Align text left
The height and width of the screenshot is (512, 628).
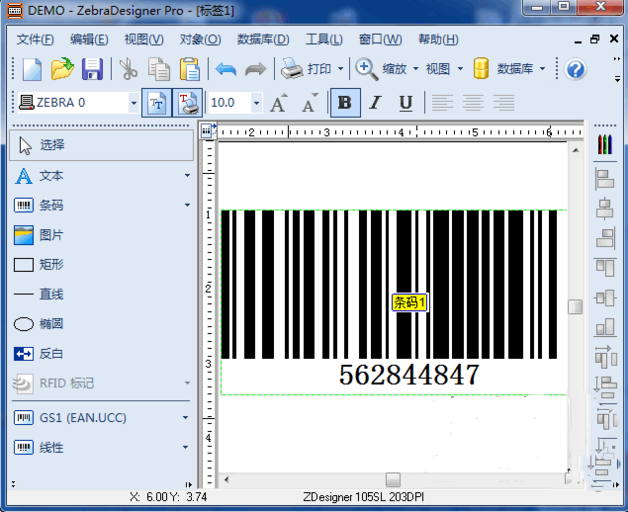tap(442, 103)
